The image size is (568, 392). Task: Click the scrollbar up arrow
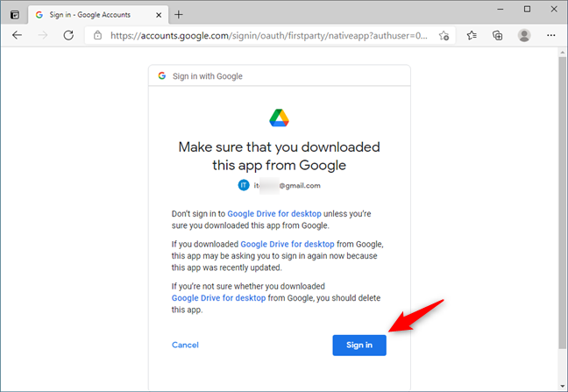562,52
